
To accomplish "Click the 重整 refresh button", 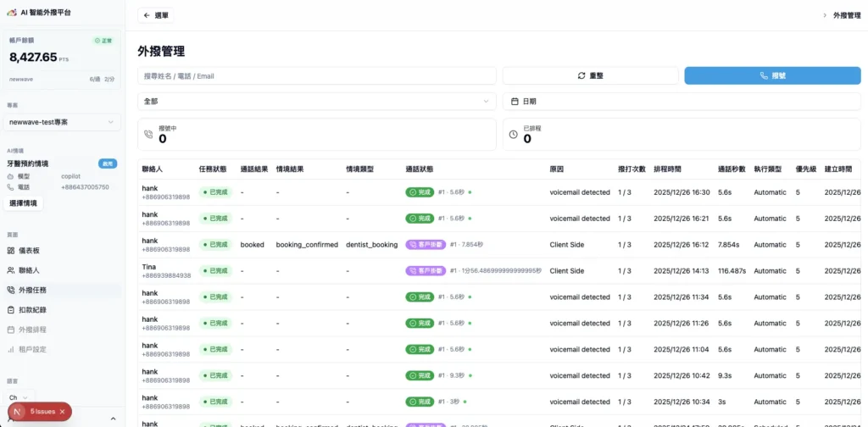I will [590, 75].
